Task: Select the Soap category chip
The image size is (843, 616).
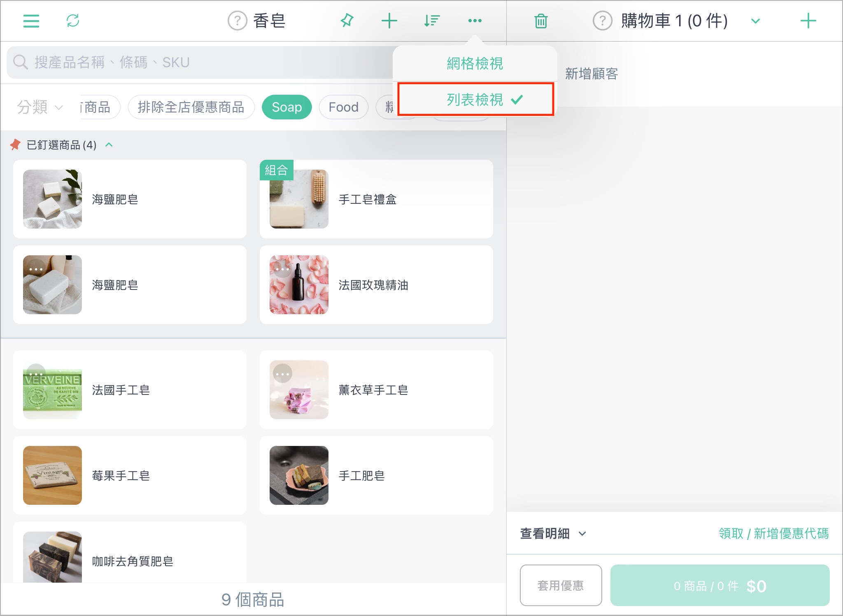Action: pyautogui.click(x=287, y=107)
